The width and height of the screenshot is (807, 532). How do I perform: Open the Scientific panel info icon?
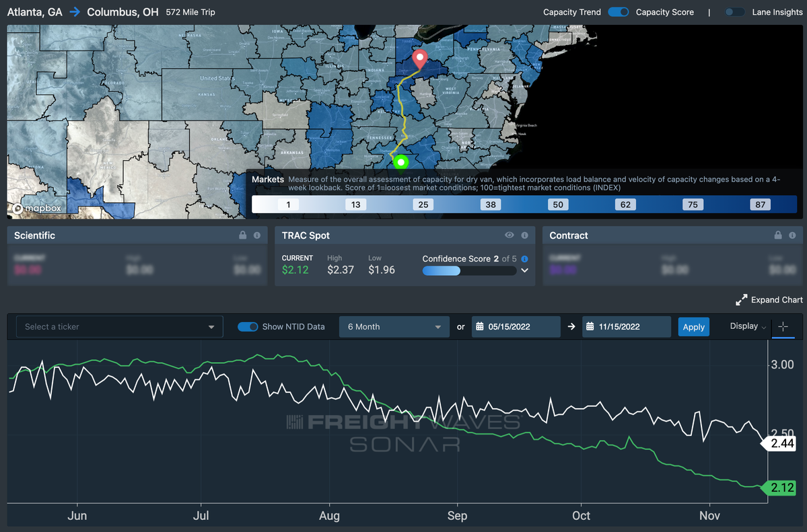pos(257,235)
